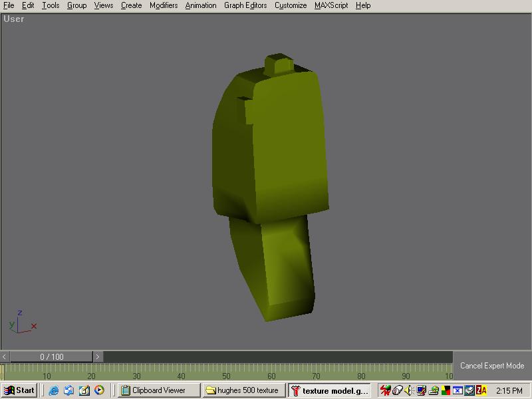
Task: Open the Customize menu
Action: point(291,5)
